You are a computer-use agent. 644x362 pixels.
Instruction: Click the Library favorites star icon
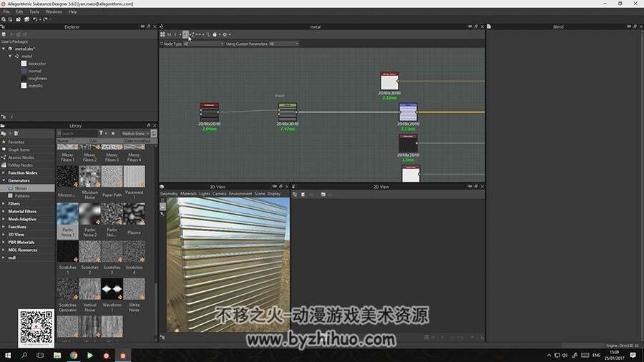pyautogui.click(x=113, y=133)
